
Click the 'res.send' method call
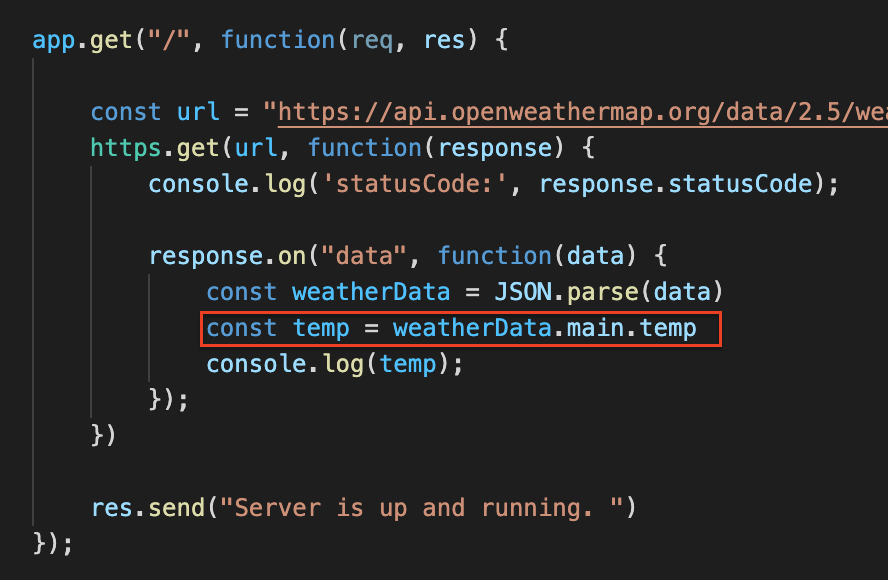click(148, 508)
